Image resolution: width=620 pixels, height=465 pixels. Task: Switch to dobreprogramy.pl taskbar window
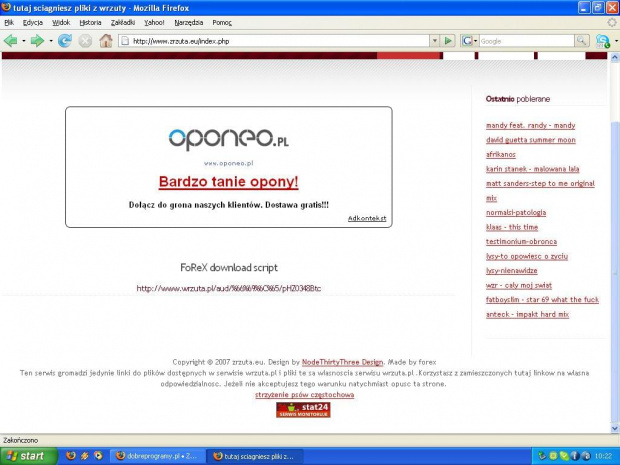point(157,456)
